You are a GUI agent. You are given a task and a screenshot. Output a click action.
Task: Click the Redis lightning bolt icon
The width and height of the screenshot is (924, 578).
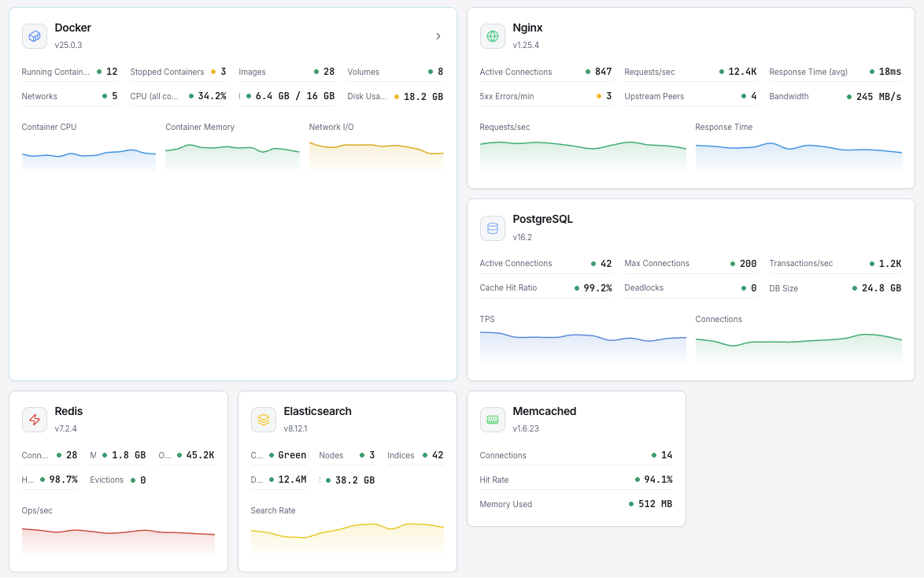34,419
